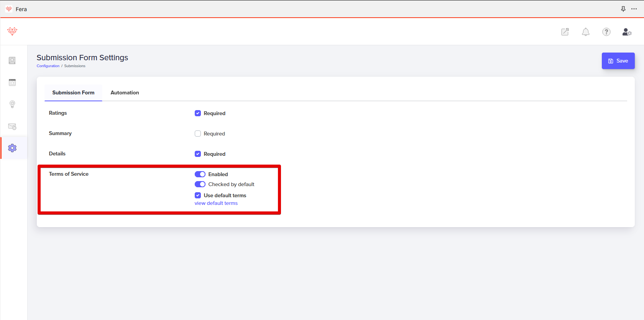The height and width of the screenshot is (320, 644).
Task: Open the reviews star sidebar icon
Action: pos(12,61)
